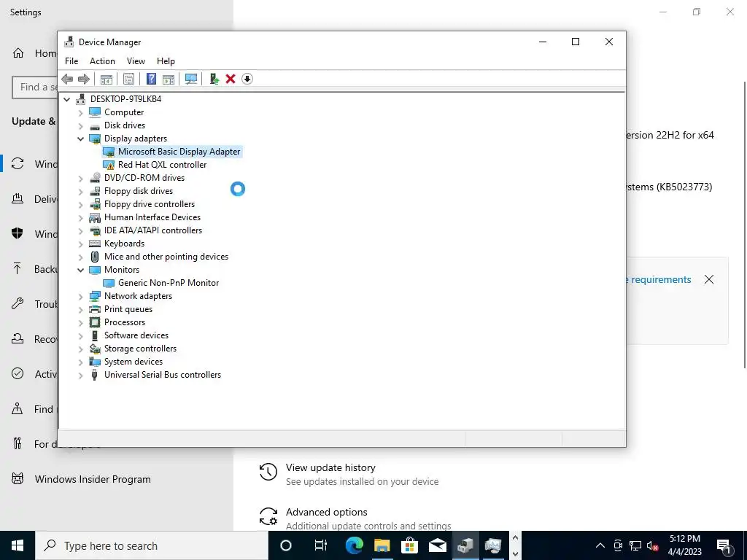Click the View update history clock icon
Image resolution: width=747 pixels, height=560 pixels.
coord(268,472)
